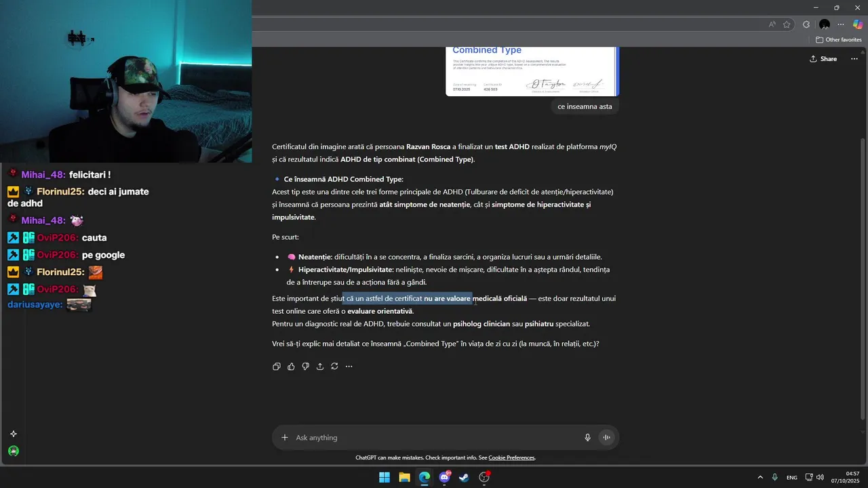This screenshot has width=868, height=488.
Task: Click username Mihai_48 beside 'felicitari !'
Action: (42, 174)
